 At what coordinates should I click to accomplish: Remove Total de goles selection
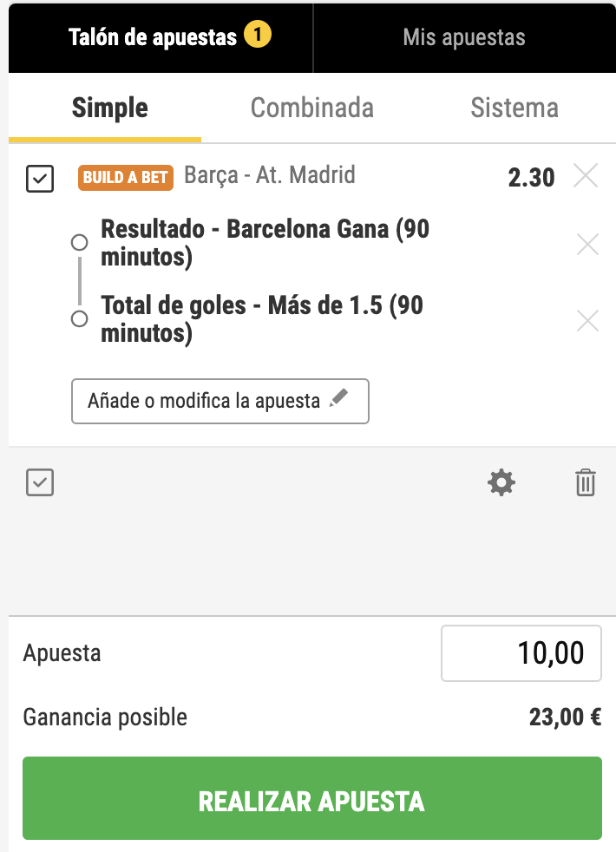(587, 321)
